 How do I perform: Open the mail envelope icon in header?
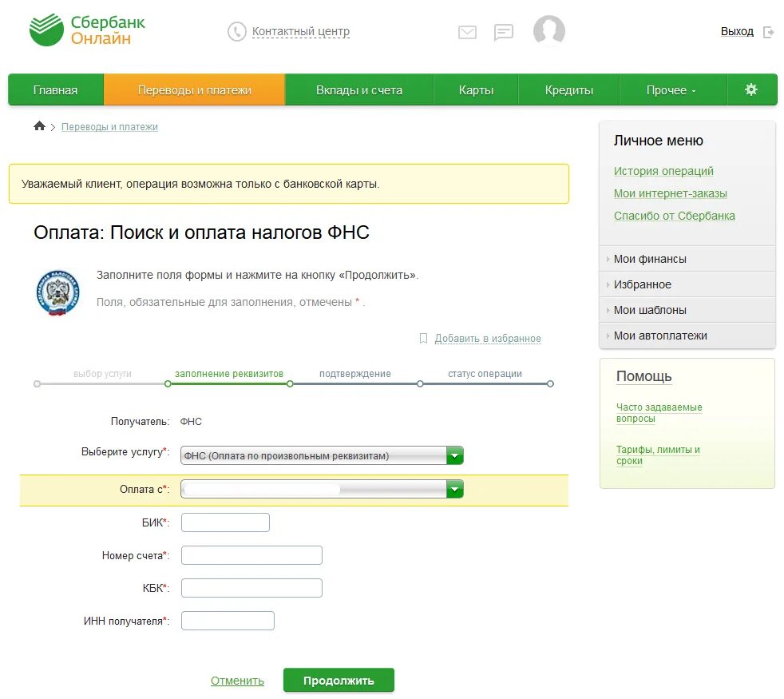tap(468, 33)
